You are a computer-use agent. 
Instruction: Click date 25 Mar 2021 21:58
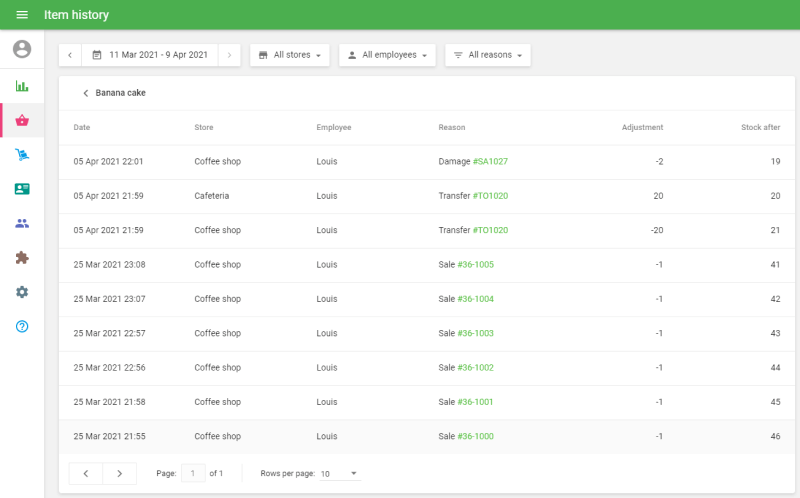tap(109, 402)
